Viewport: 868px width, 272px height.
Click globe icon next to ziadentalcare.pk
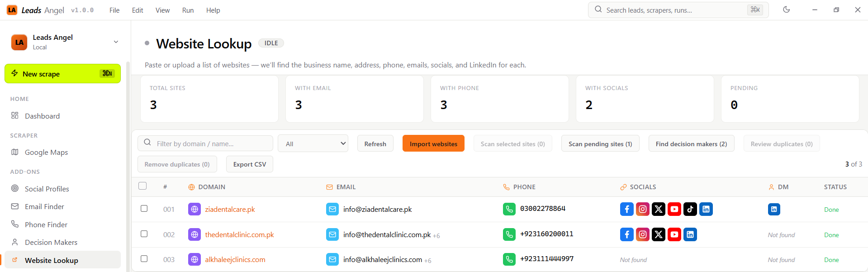tap(194, 209)
